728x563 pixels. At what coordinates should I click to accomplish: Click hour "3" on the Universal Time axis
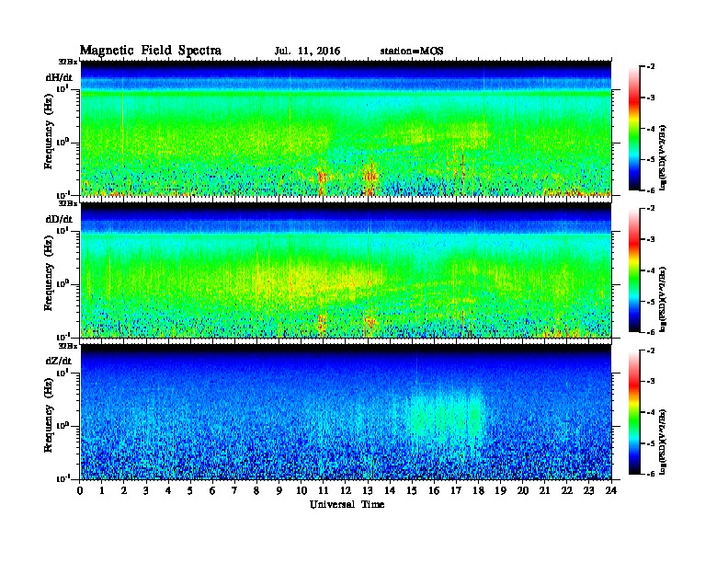[146, 491]
